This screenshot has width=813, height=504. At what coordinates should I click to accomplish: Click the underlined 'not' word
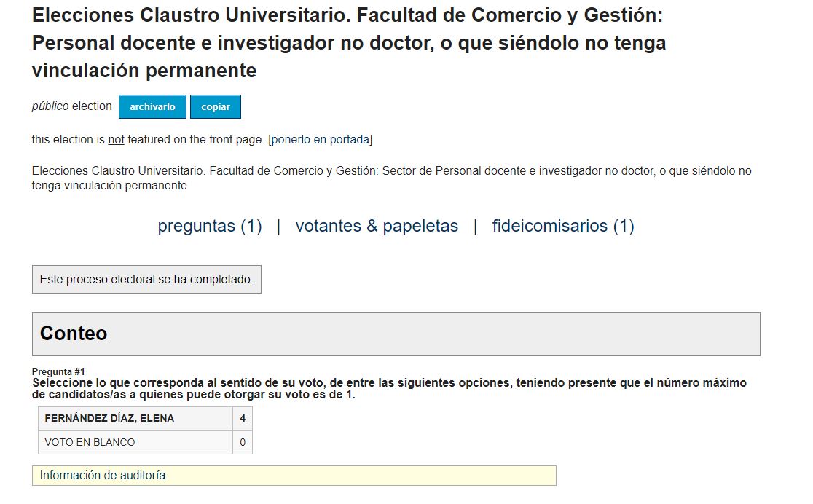coord(116,140)
